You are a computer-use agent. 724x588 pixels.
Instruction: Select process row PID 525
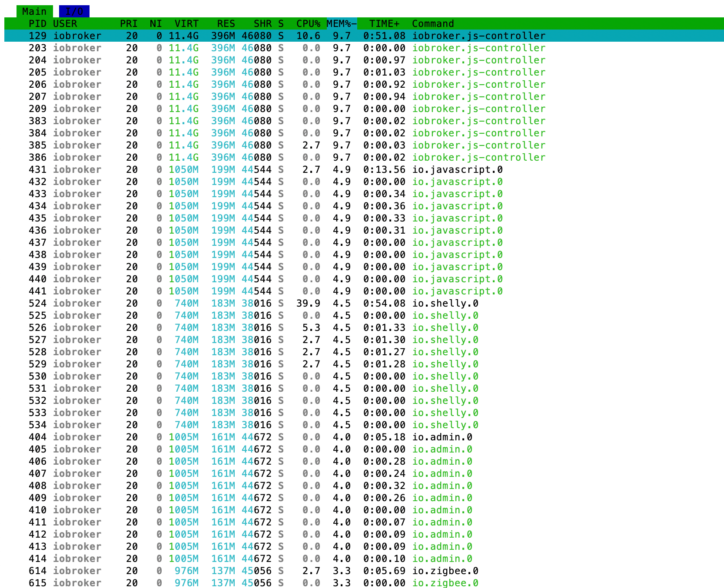tap(364, 315)
